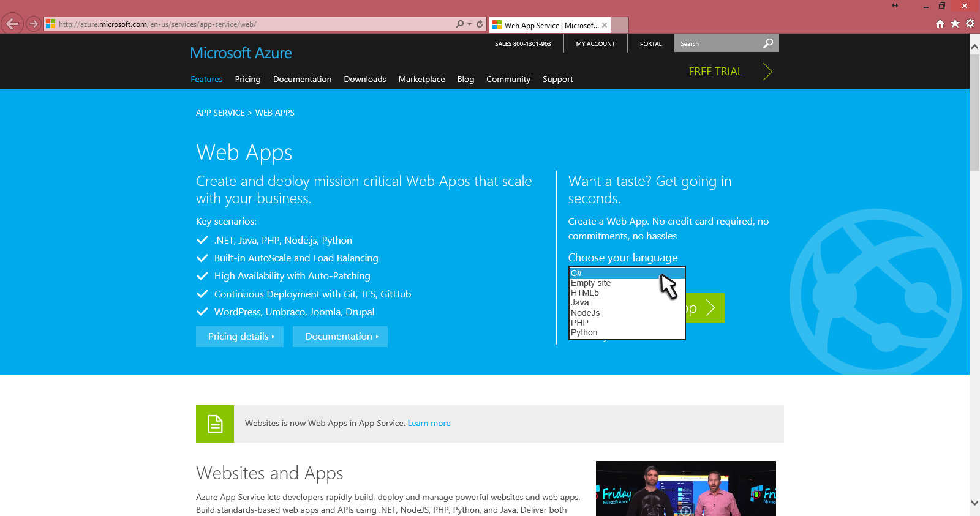Open the Support menu item
Image resolution: width=980 pixels, height=516 pixels.
pos(558,79)
